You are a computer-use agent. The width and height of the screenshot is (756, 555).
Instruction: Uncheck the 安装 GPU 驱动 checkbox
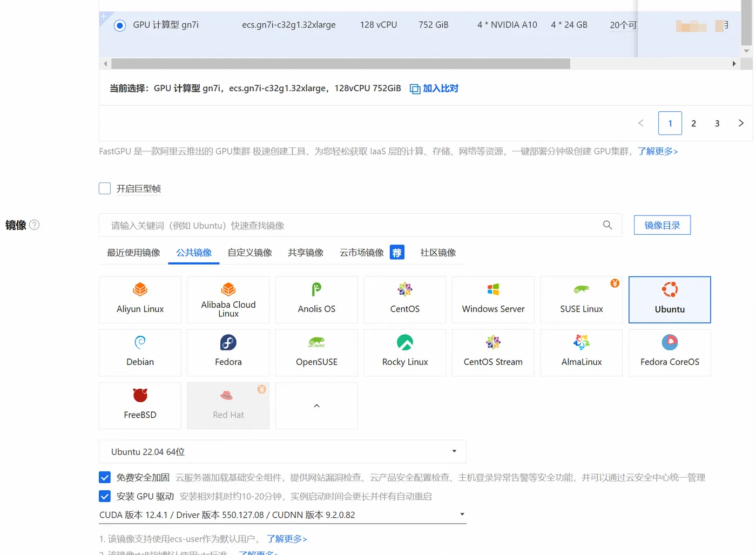point(105,496)
